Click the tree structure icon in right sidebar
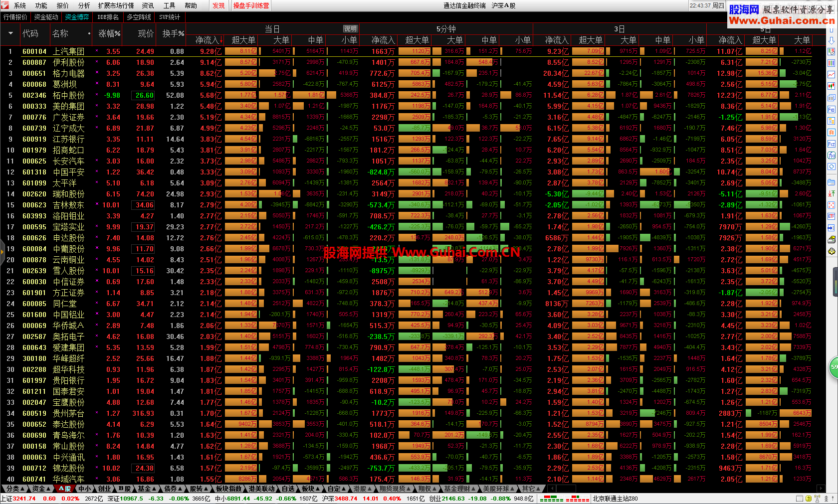The width and height of the screenshot is (838, 504). [832, 121]
